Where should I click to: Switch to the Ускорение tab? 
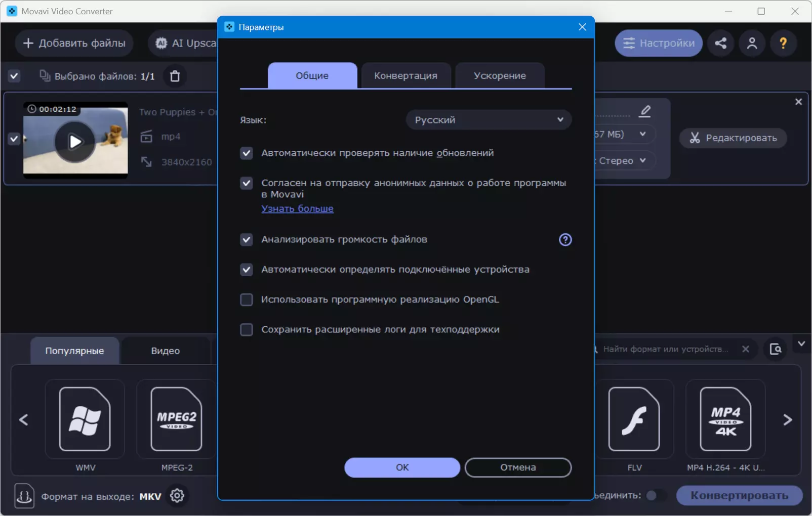point(500,76)
